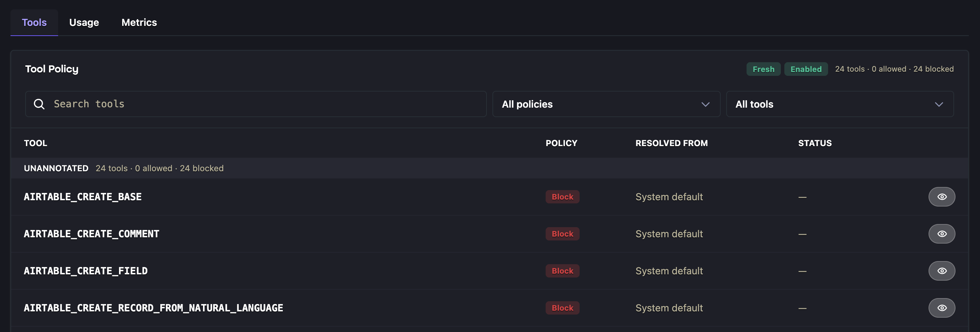Click the Fresh status badge
The height and width of the screenshot is (332, 980).
click(x=763, y=69)
